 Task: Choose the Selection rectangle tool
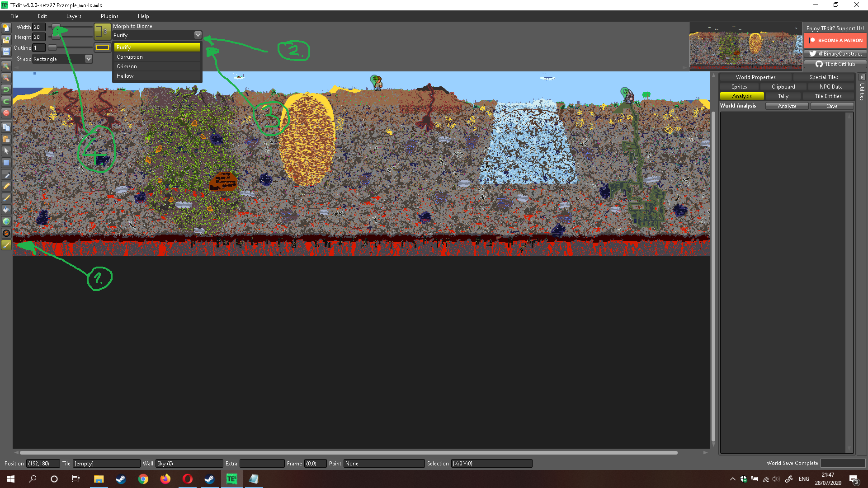(x=6, y=163)
